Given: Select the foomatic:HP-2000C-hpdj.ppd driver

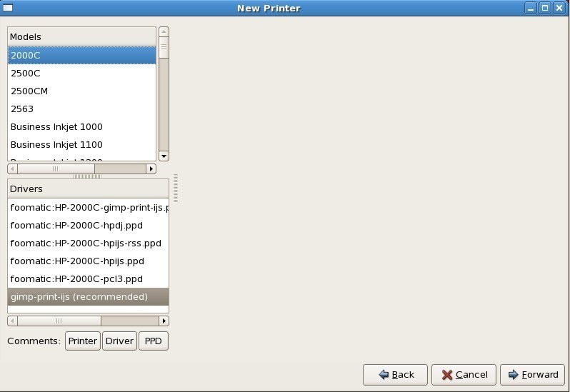Looking at the screenshot, I should click(x=88, y=225).
